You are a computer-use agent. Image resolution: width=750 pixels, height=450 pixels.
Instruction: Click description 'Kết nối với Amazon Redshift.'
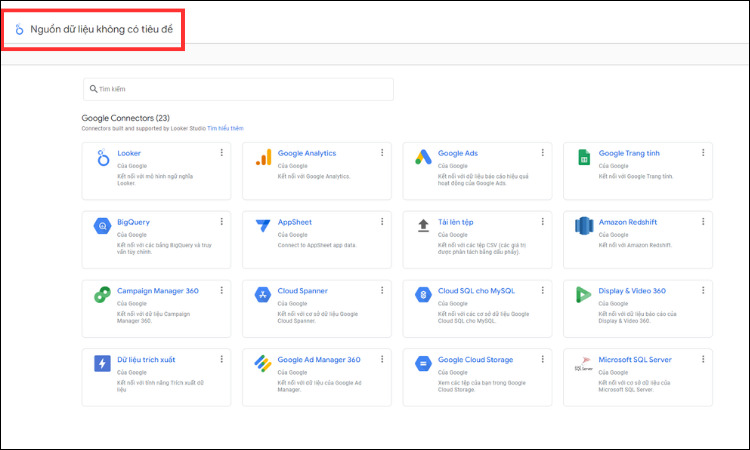coord(635,245)
